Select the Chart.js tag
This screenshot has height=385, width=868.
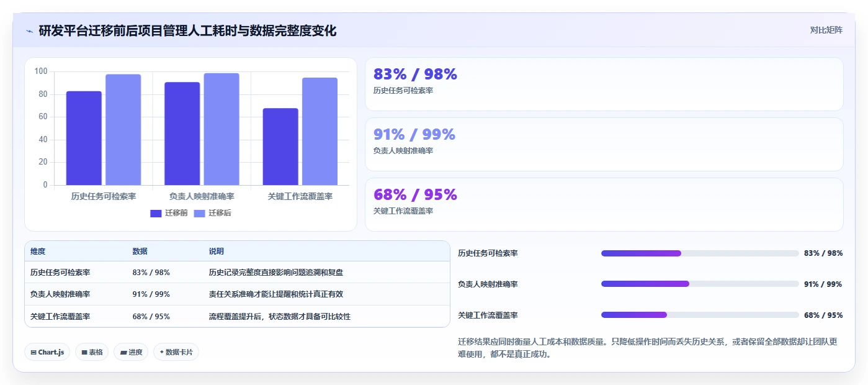point(47,352)
